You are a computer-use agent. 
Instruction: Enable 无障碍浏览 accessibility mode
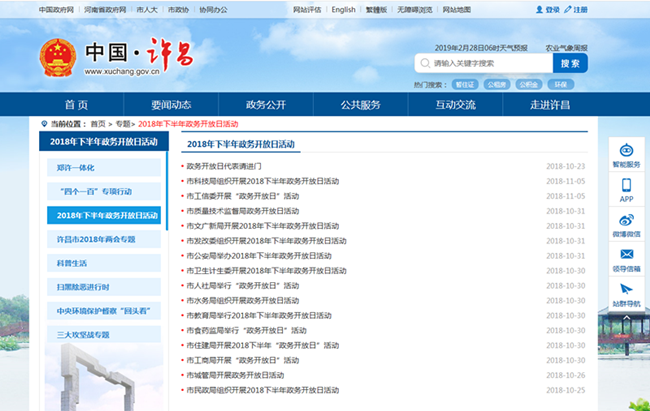click(x=416, y=9)
